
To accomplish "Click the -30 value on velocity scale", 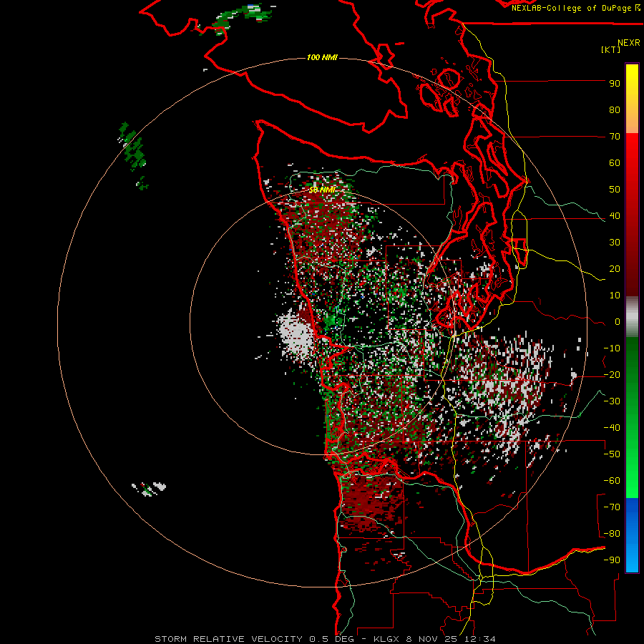I will 612,401.
